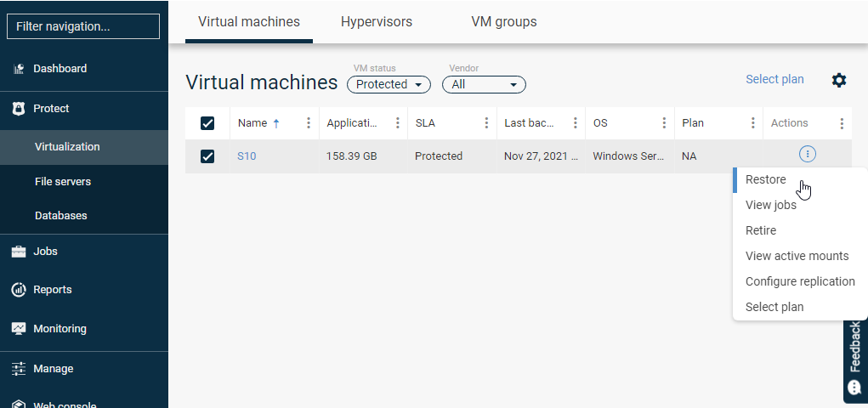Click the S10 virtual machine link
Image resolution: width=868 pixels, height=408 pixels.
coord(246,156)
